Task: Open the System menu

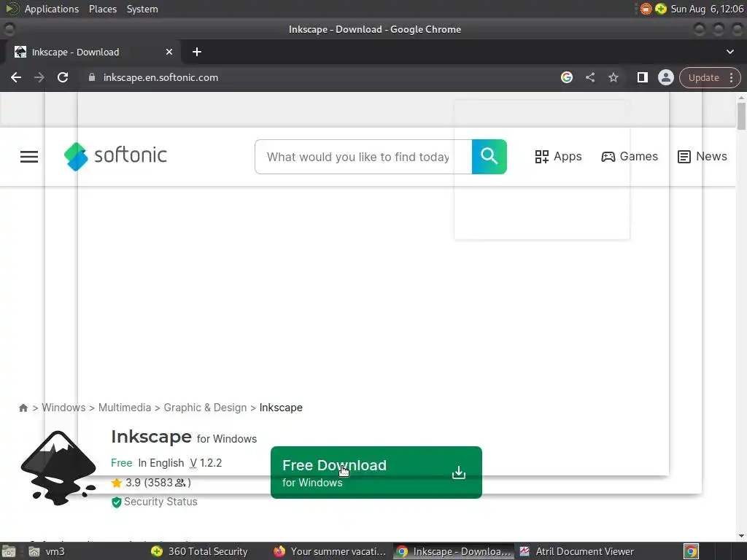Action: pyautogui.click(x=142, y=9)
